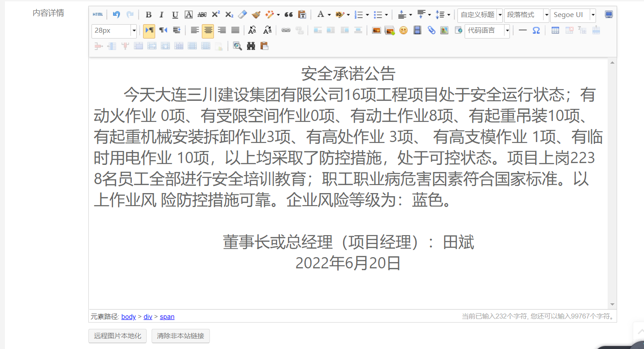Viewport: 644px width, 349px height.
Task: Insert a blockquote
Action: pyautogui.click(x=289, y=15)
